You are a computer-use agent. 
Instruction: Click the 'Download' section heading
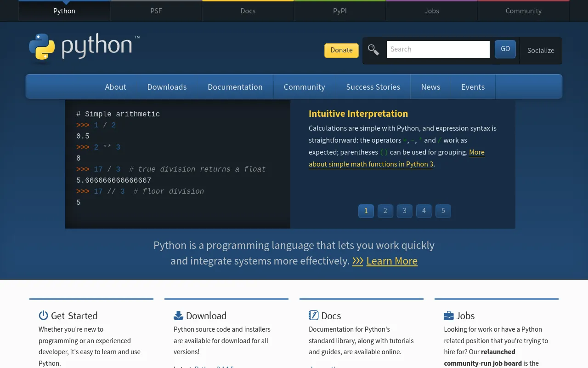point(206,316)
